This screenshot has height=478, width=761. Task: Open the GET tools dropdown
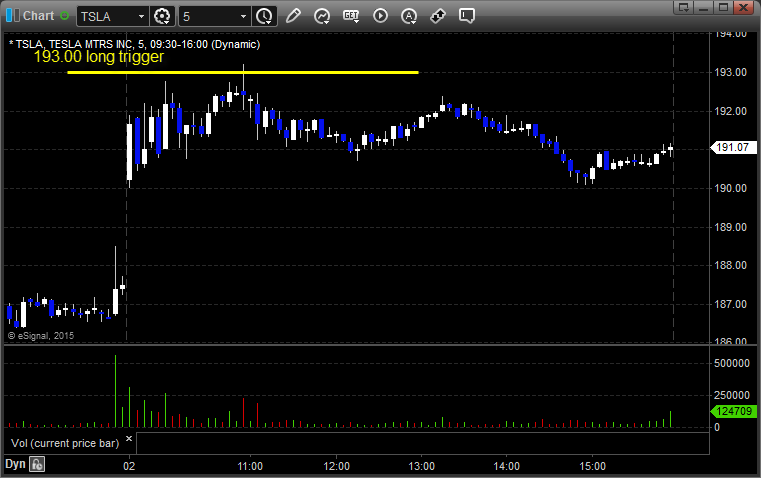point(351,16)
